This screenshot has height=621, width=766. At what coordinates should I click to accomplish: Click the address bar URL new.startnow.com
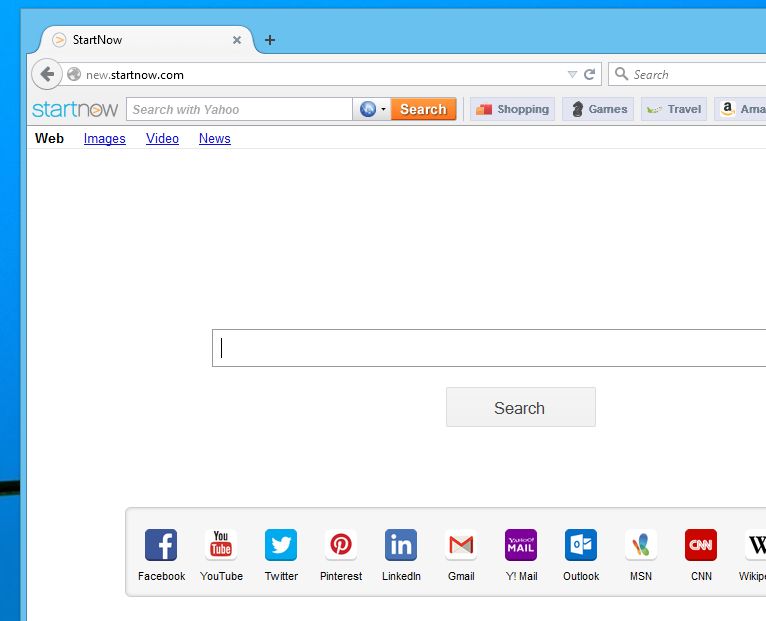click(135, 75)
